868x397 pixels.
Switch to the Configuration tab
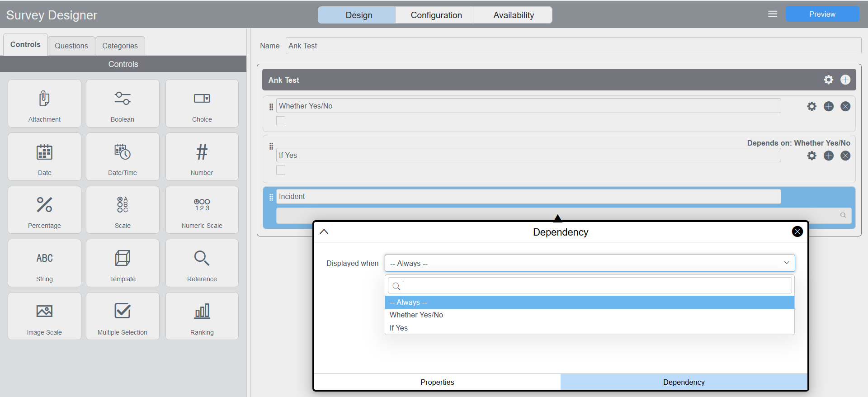[x=434, y=15]
